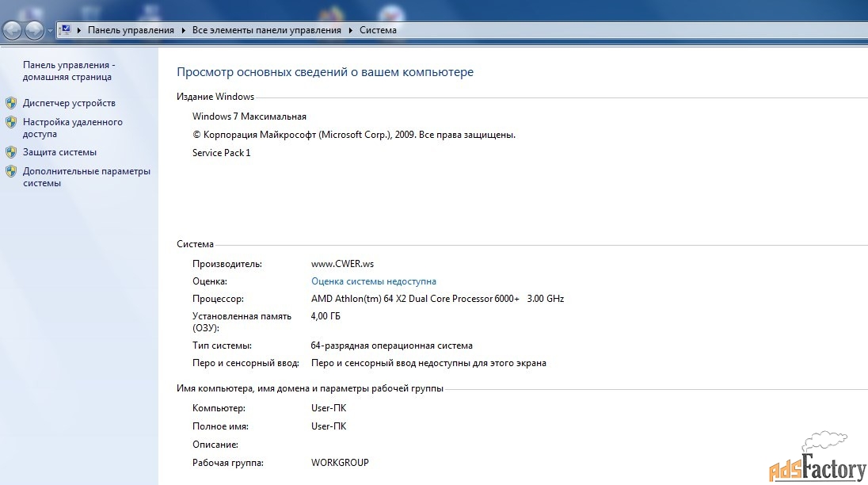Image resolution: width=868 pixels, height=485 pixels.
Task: Click the Установленная память (ОЗУ): label
Action: (x=242, y=323)
